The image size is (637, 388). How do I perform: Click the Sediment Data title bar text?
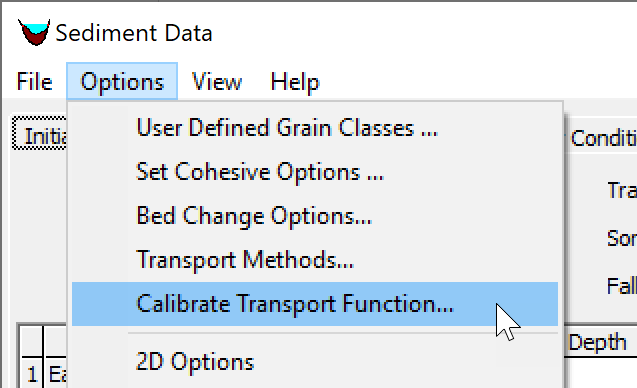pos(134,33)
